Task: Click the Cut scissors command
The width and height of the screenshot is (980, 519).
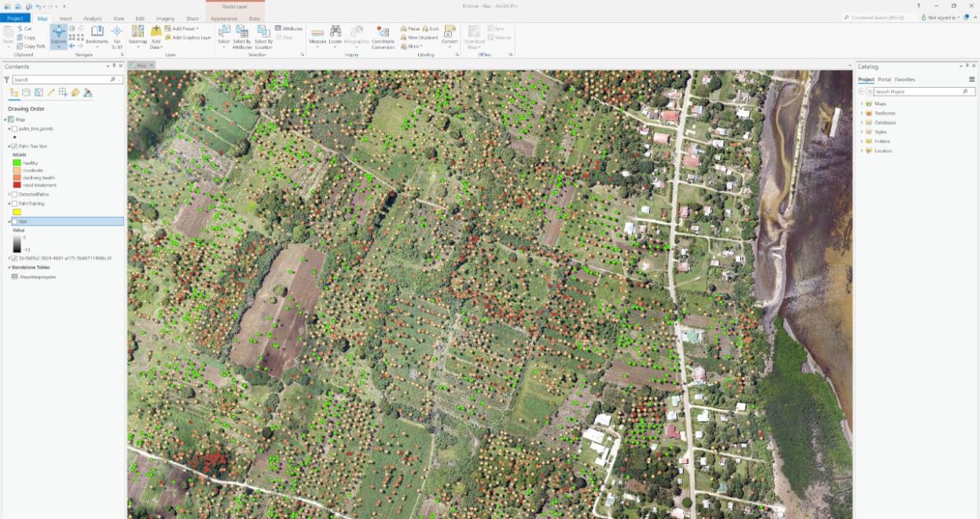Action: 24,28
